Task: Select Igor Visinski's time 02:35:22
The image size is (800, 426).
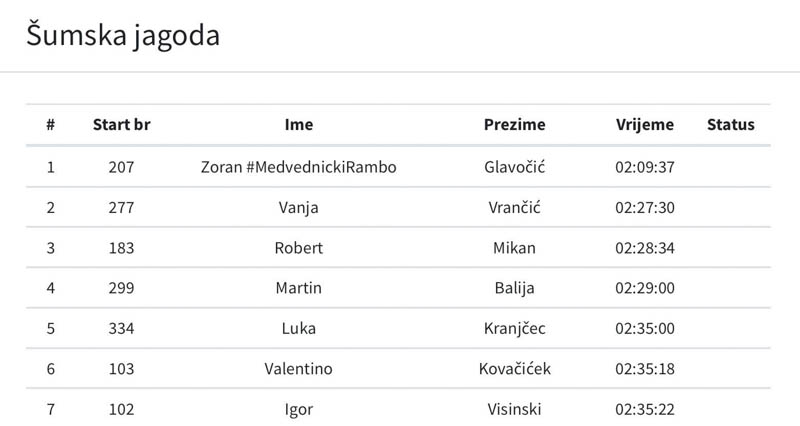Action: point(645,409)
